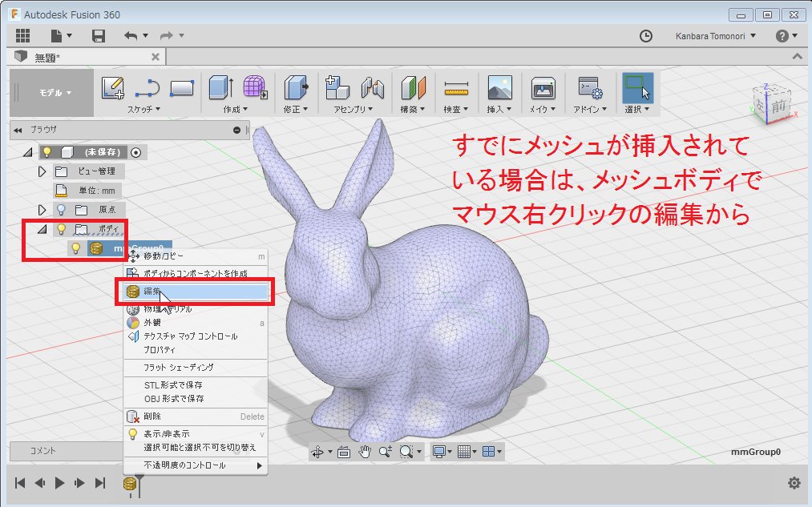Choose 削除 from the context menu
The width and height of the screenshot is (812, 507).
196,416
